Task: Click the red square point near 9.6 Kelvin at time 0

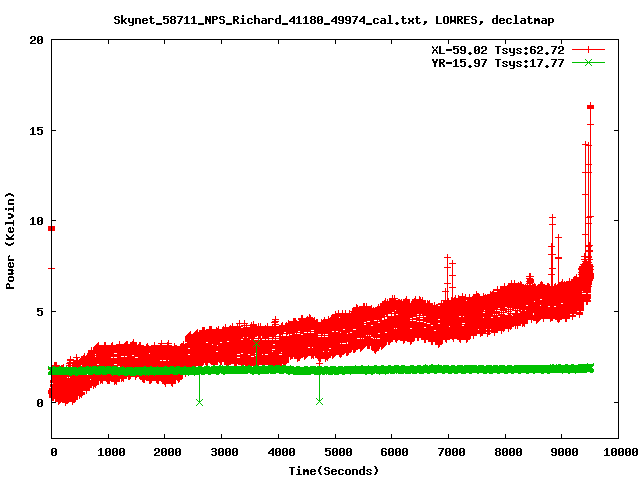Action: (x=51, y=229)
